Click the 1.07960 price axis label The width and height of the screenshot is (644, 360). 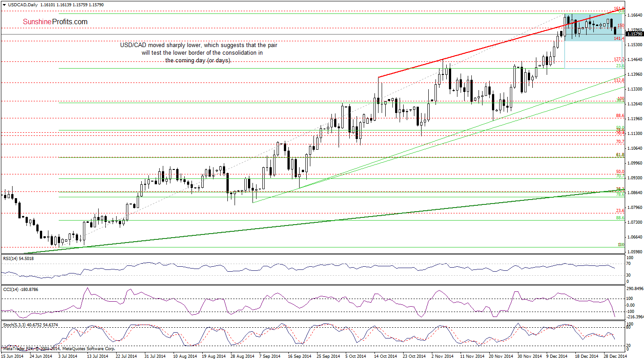pyautogui.click(x=635, y=208)
